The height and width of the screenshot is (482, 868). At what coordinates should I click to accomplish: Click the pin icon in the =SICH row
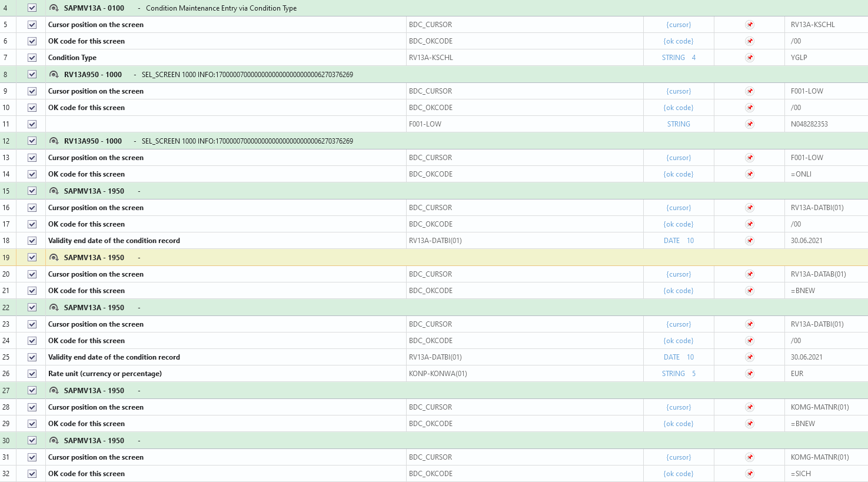(x=750, y=474)
